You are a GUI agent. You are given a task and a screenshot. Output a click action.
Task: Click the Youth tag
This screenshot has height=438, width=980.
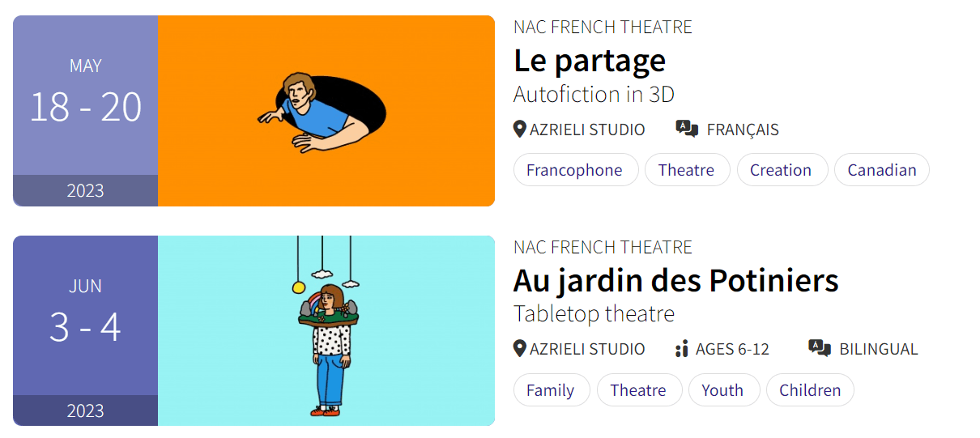click(x=722, y=390)
